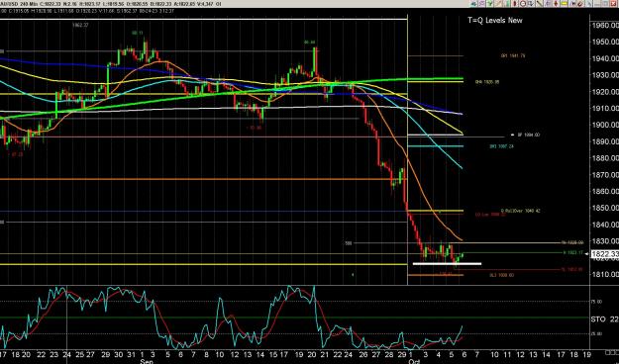The width and height of the screenshot is (619, 364).
Task: Click the teal left-arrow icon in toolbar
Action: [473, 4]
